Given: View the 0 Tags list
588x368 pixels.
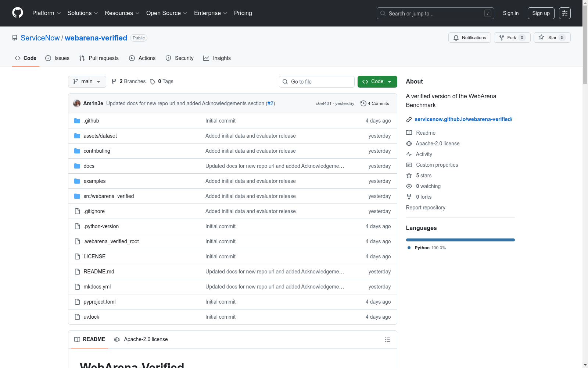Looking at the screenshot, I should click(x=162, y=82).
